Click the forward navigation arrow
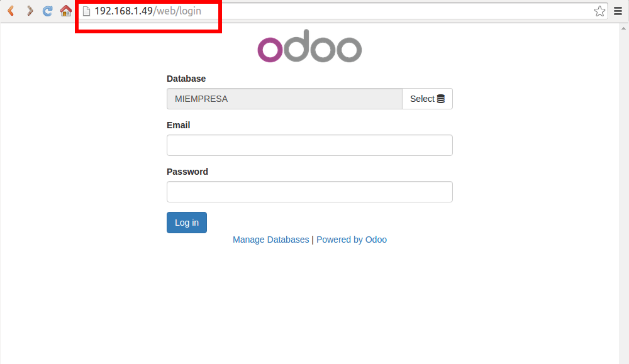Image resolution: width=629 pixels, height=364 pixels. [29, 11]
